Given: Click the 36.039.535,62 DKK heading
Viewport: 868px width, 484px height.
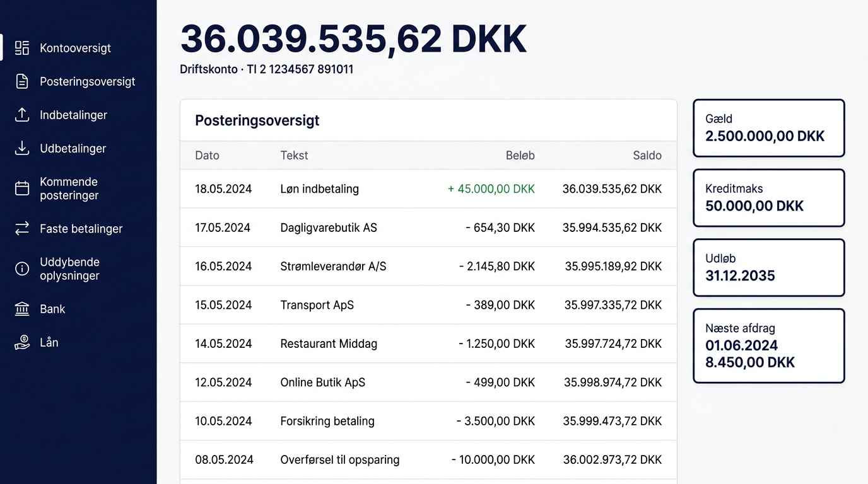Looking at the screenshot, I should pyautogui.click(x=353, y=39).
